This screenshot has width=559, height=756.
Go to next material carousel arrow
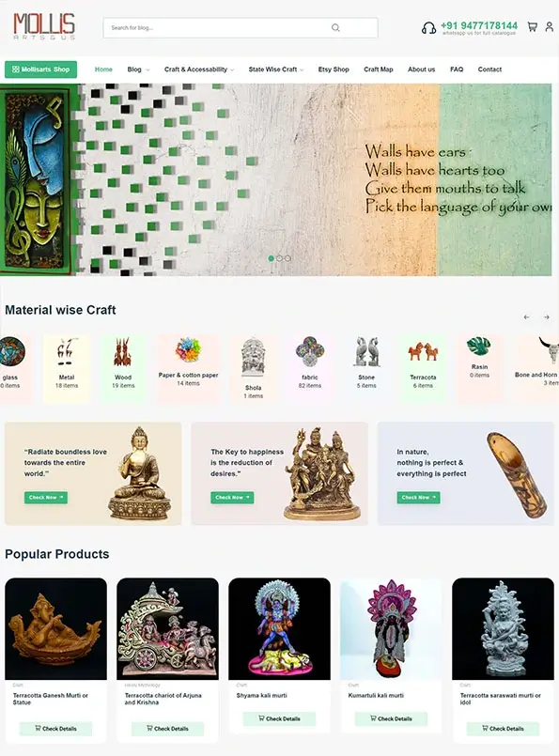coord(547,317)
